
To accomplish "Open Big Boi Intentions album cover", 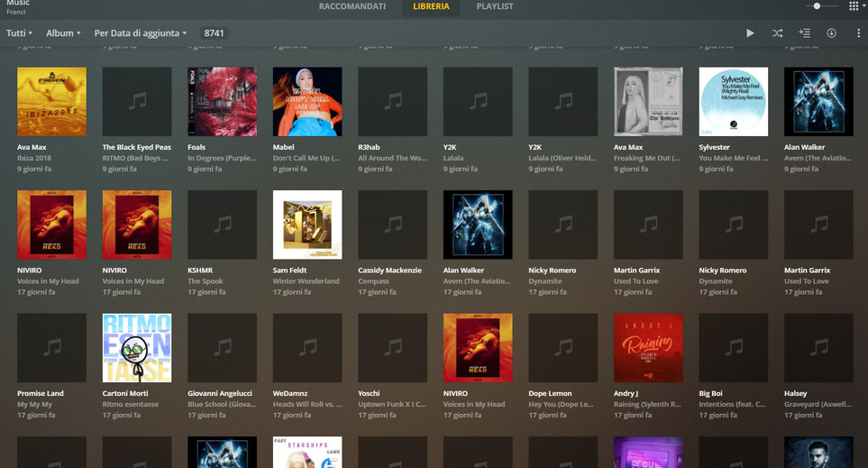I will [734, 347].
